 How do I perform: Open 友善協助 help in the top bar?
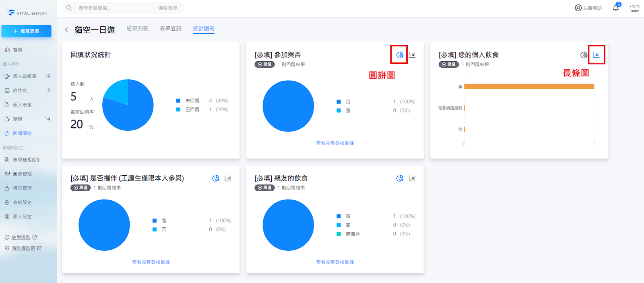pyautogui.click(x=588, y=8)
